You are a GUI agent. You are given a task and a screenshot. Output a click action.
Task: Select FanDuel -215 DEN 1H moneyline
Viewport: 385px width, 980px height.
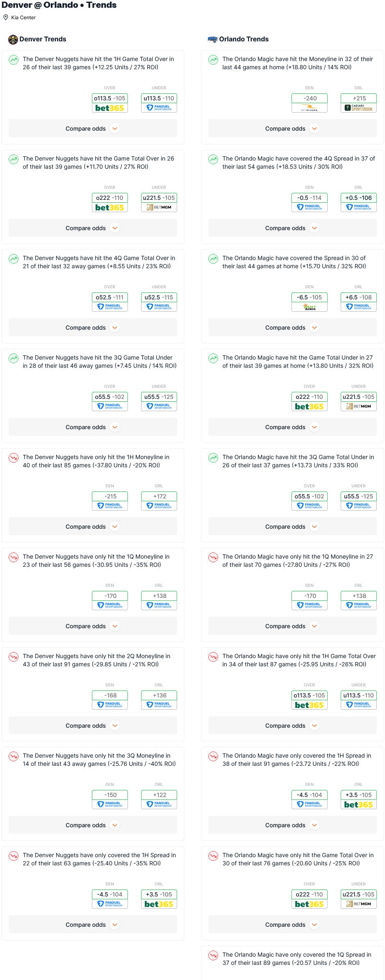pyautogui.click(x=110, y=501)
